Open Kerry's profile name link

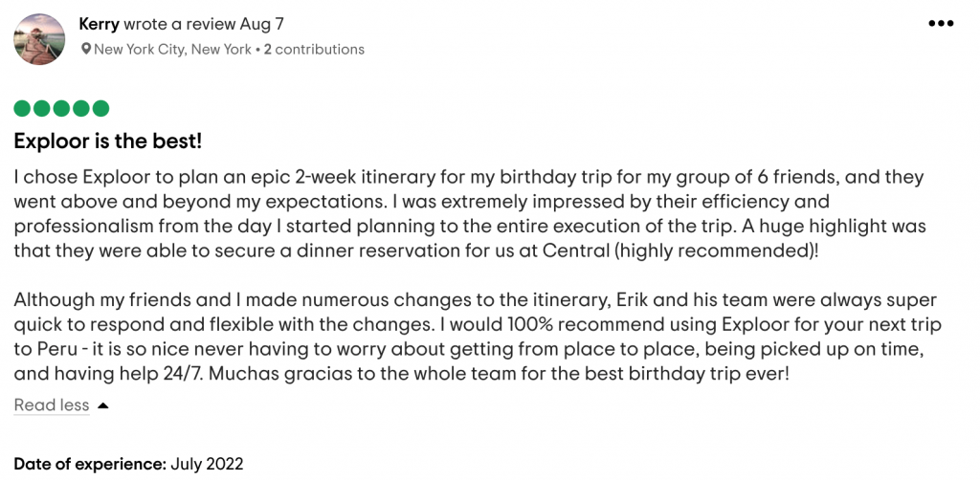tap(100, 24)
